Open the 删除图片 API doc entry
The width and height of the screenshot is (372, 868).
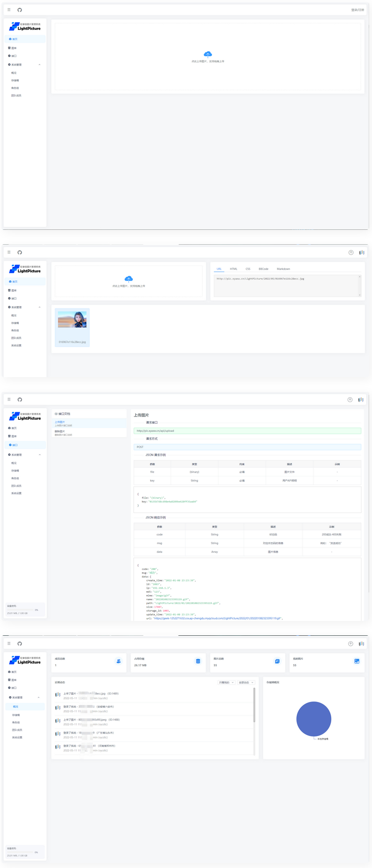click(x=60, y=431)
